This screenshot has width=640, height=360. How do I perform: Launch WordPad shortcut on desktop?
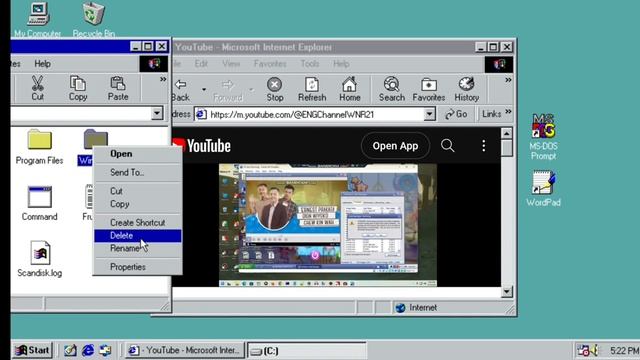[x=543, y=188]
